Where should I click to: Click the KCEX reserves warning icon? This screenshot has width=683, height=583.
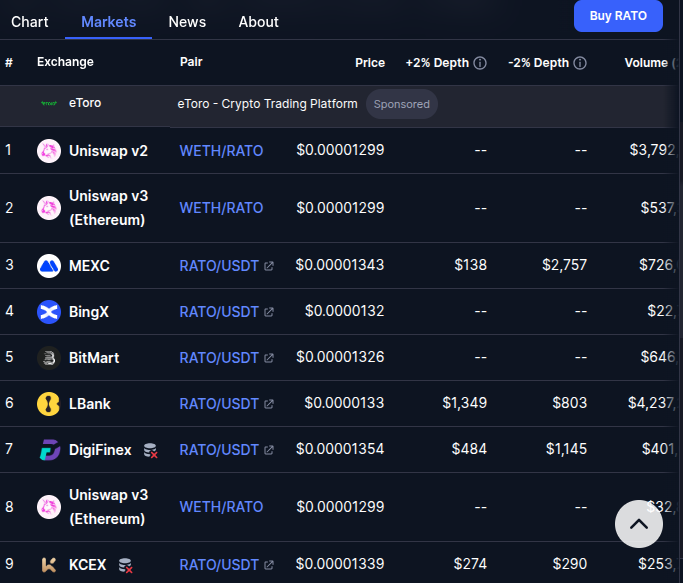point(125,566)
